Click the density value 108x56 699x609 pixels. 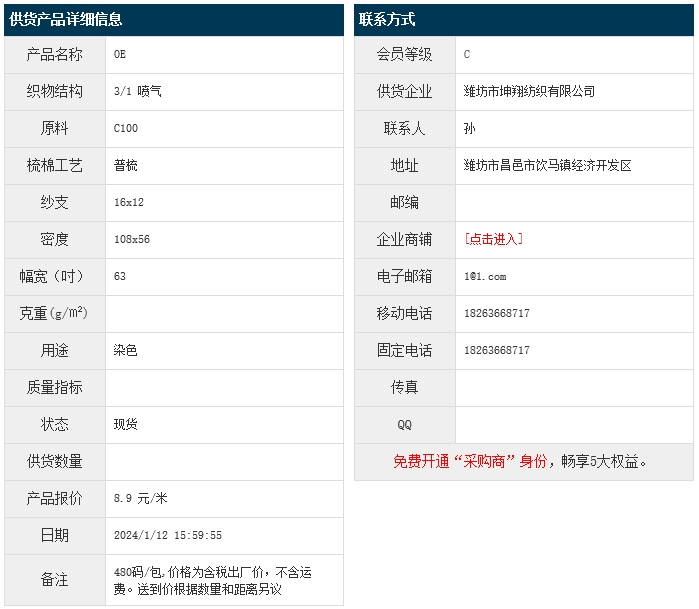tap(132, 239)
